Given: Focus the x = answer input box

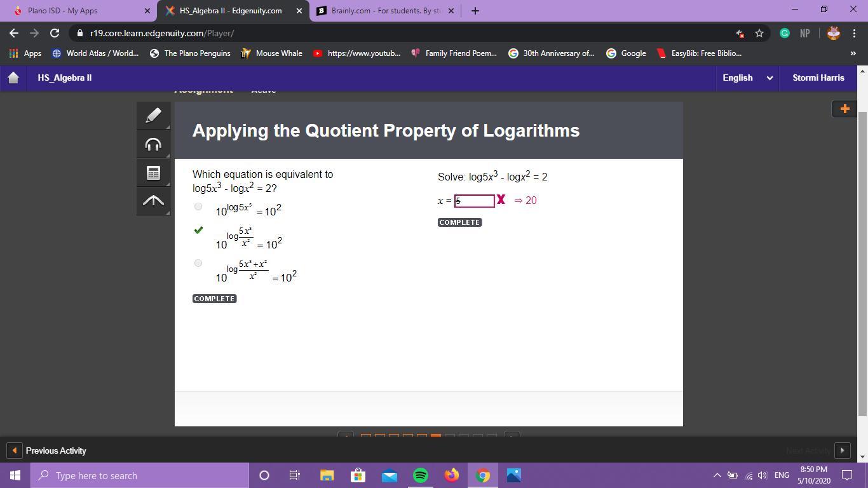Looking at the screenshot, I should pos(474,201).
